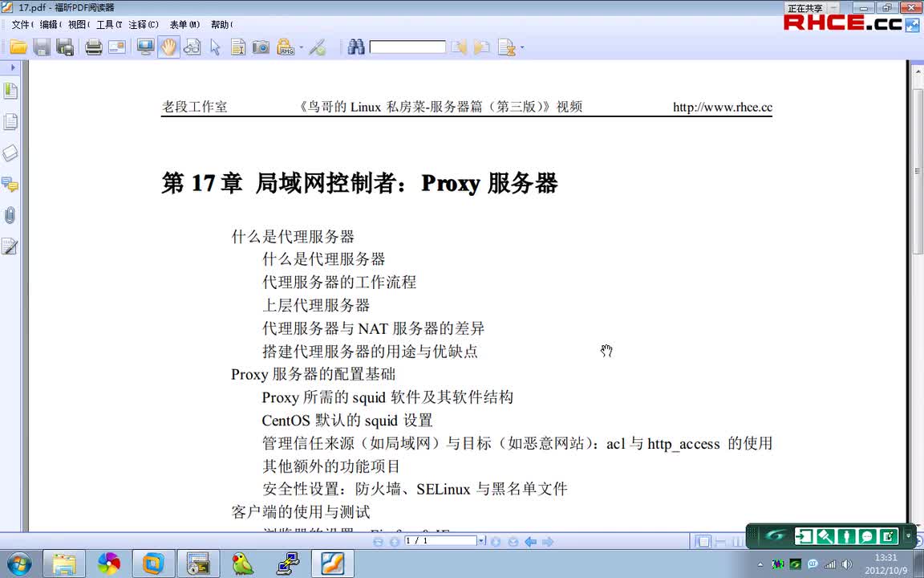Click the previous page navigation button
This screenshot has height=578, width=924.
[x=395, y=541]
